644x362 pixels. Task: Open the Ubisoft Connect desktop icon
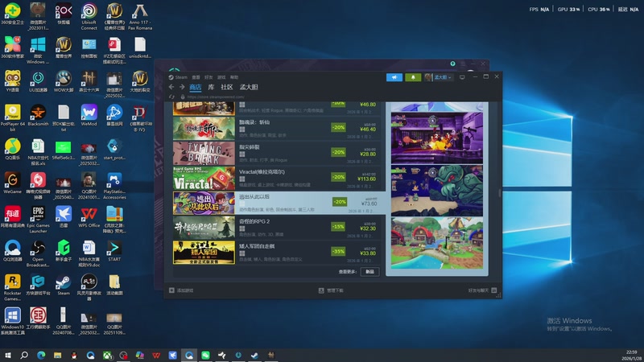(x=89, y=16)
